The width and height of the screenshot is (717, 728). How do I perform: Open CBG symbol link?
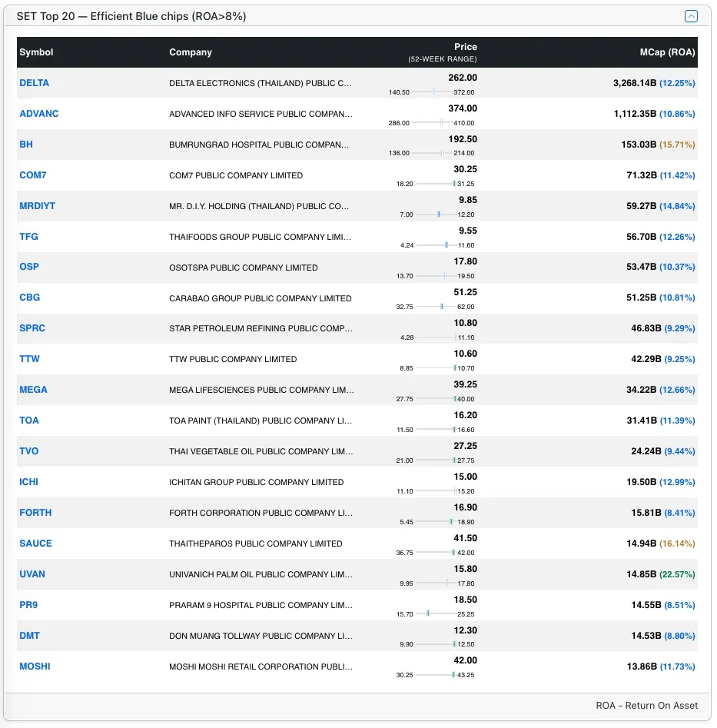tap(30, 298)
